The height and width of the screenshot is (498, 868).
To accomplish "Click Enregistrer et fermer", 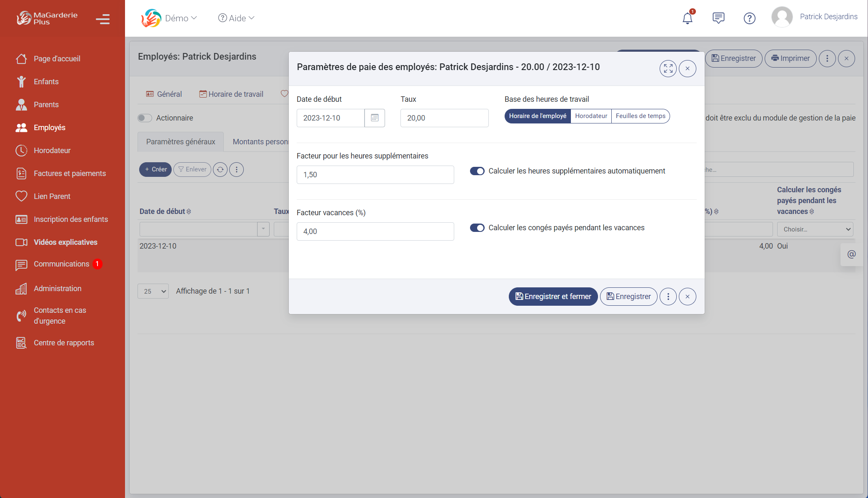I will pyautogui.click(x=553, y=297).
